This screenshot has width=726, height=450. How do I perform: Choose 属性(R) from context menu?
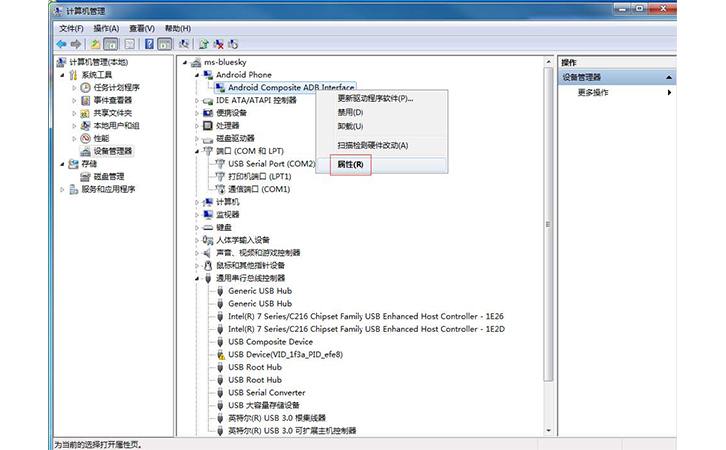[x=382, y=164]
